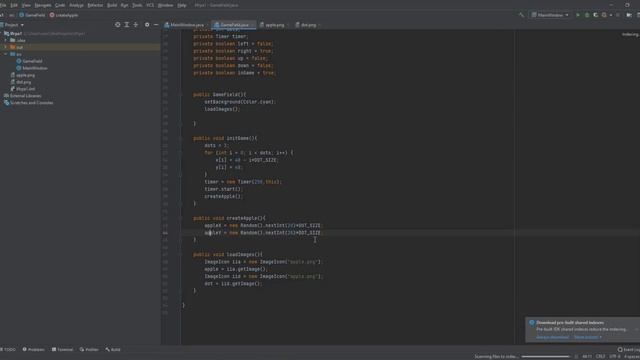
Task: Open Project panel gear options
Action: click(x=147, y=25)
